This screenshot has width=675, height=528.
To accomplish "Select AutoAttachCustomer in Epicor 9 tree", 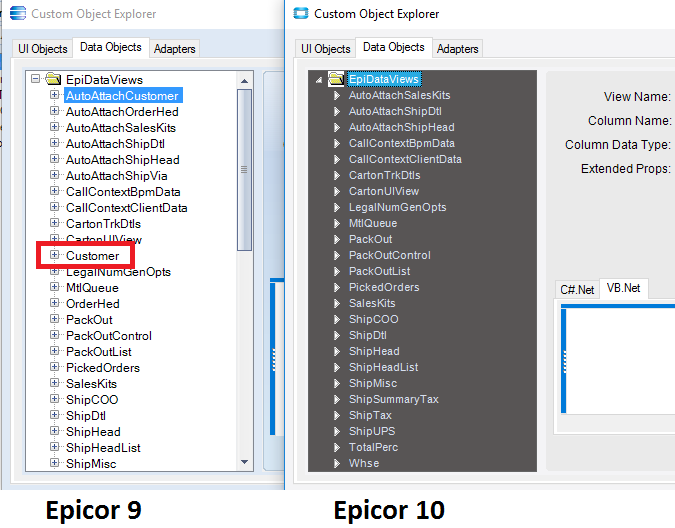I will click(x=123, y=96).
